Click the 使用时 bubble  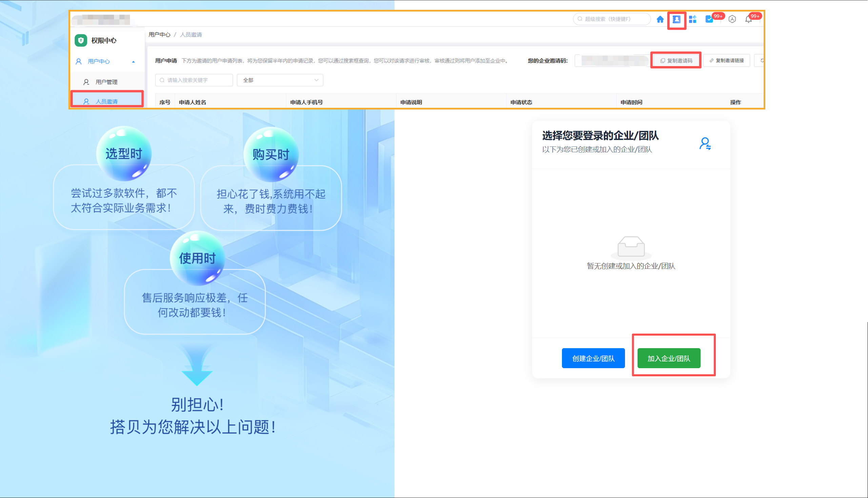(x=197, y=258)
